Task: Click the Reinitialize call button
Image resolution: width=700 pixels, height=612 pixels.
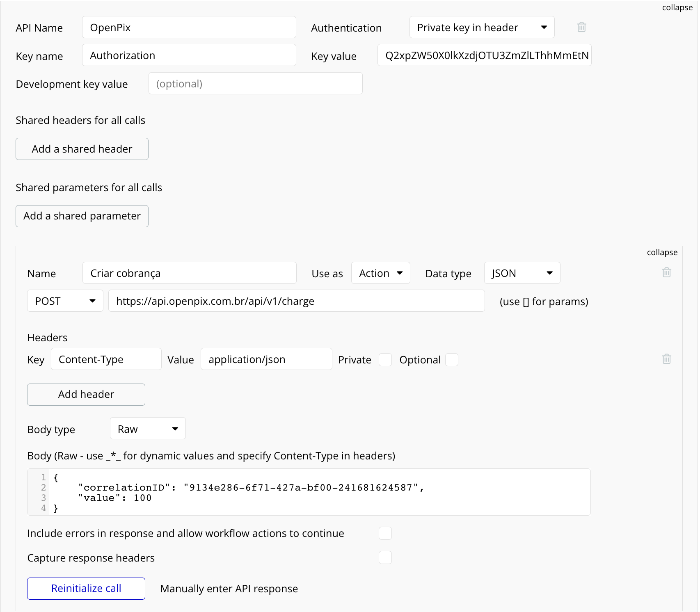Action: (x=86, y=589)
